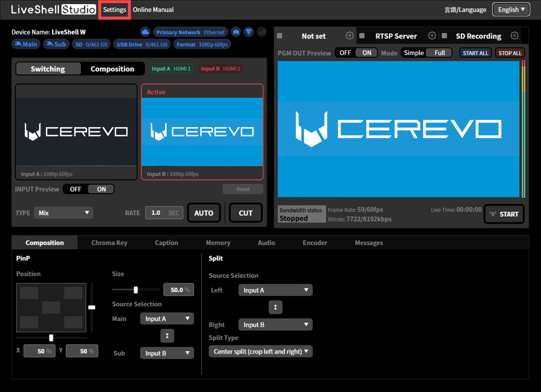This screenshot has height=392, width=541.
Task: Click the cloud connection status icon
Action: [145, 32]
